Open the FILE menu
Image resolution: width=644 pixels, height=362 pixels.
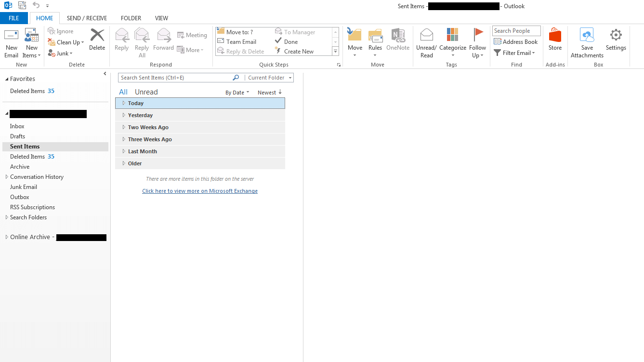14,18
